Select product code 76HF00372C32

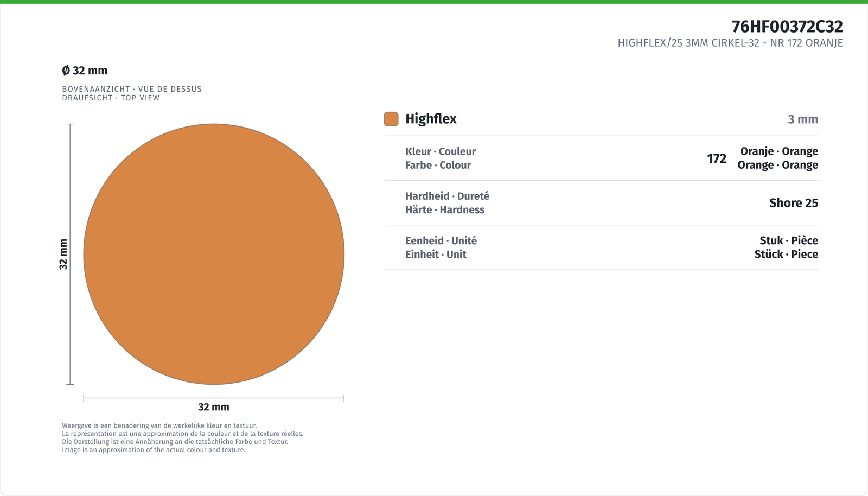coord(787,27)
